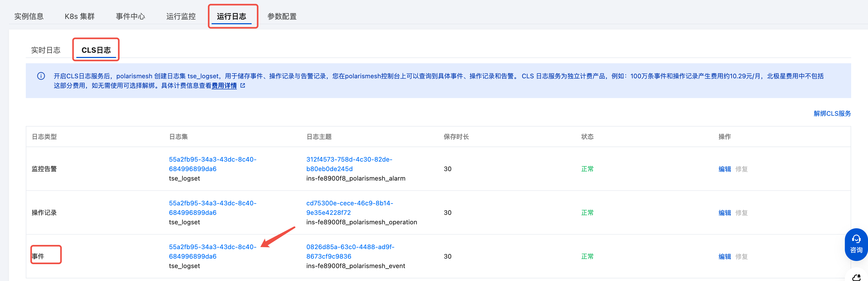
Task: Click 编辑 in the 操作记录 row
Action: (725, 212)
